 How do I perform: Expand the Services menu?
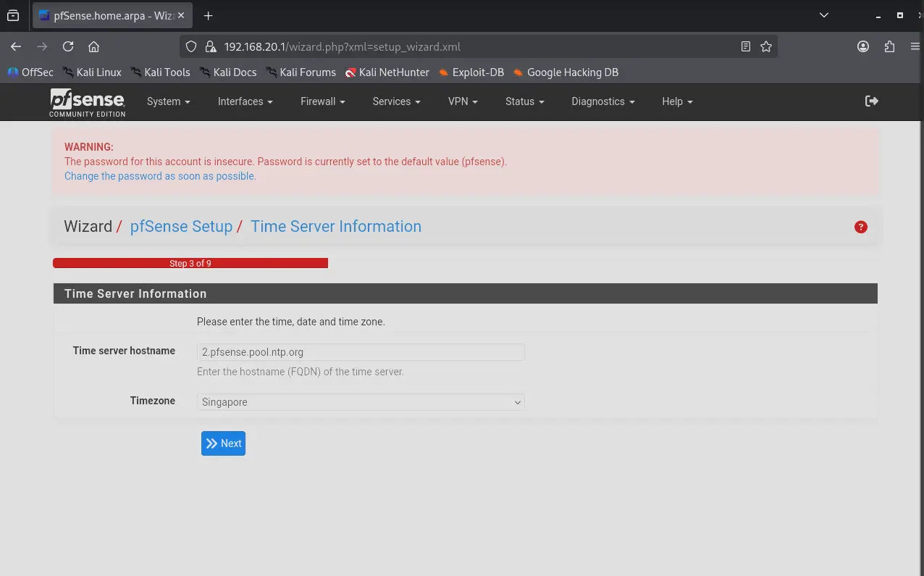tap(396, 101)
